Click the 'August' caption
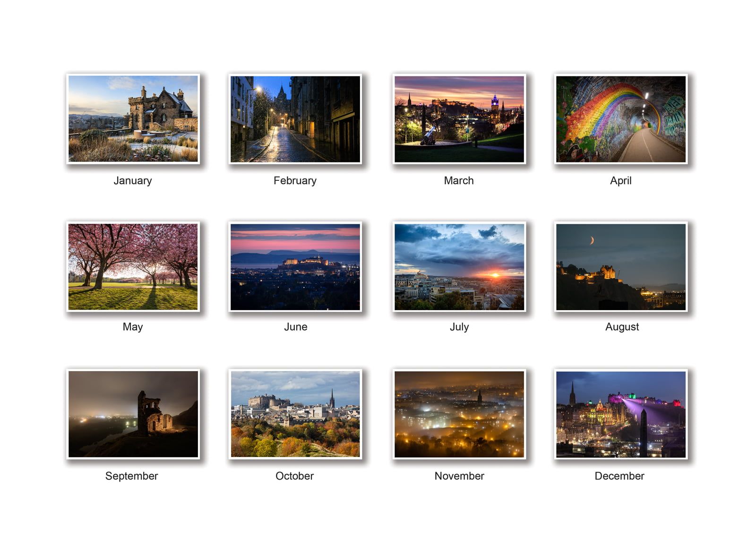 [622, 327]
